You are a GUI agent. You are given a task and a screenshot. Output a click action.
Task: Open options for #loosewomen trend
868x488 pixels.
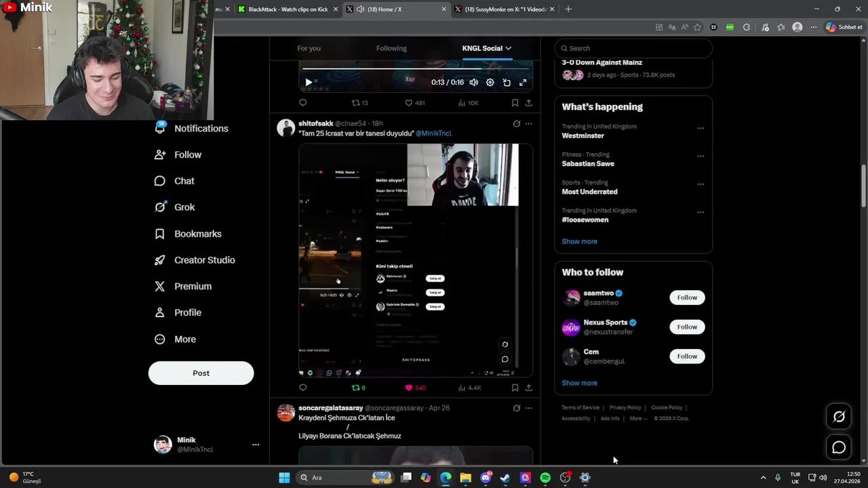[701, 212]
